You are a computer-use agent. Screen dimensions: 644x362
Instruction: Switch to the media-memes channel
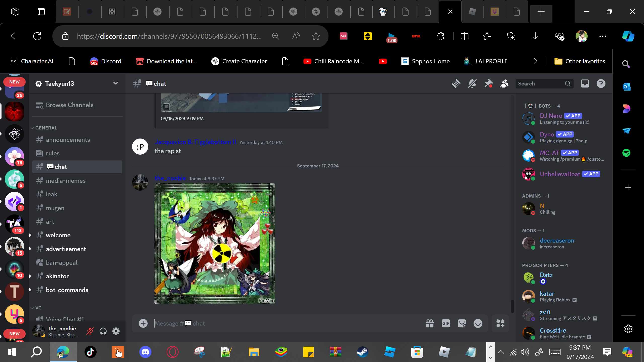(x=65, y=181)
